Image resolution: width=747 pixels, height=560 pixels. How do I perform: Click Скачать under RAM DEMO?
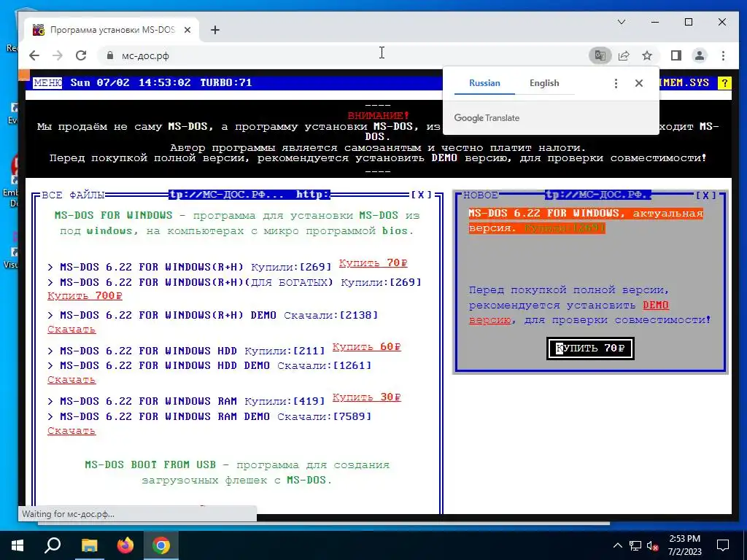pyautogui.click(x=71, y=430)
